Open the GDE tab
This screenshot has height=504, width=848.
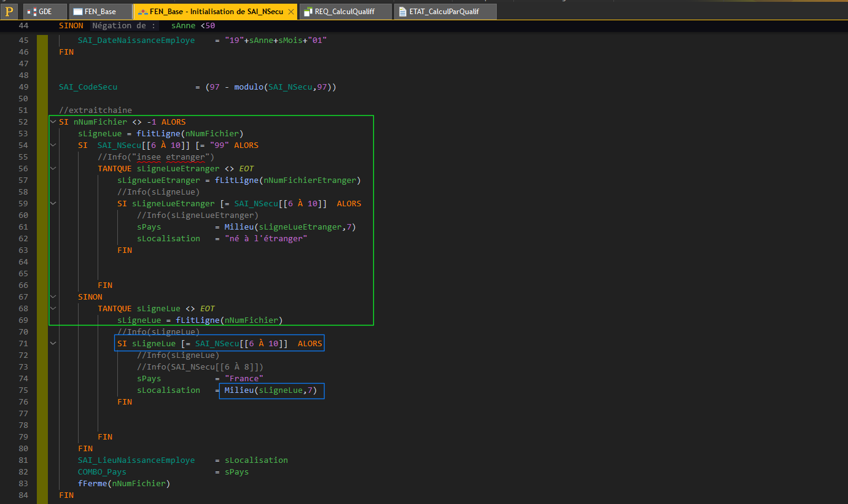coord(44,12)
